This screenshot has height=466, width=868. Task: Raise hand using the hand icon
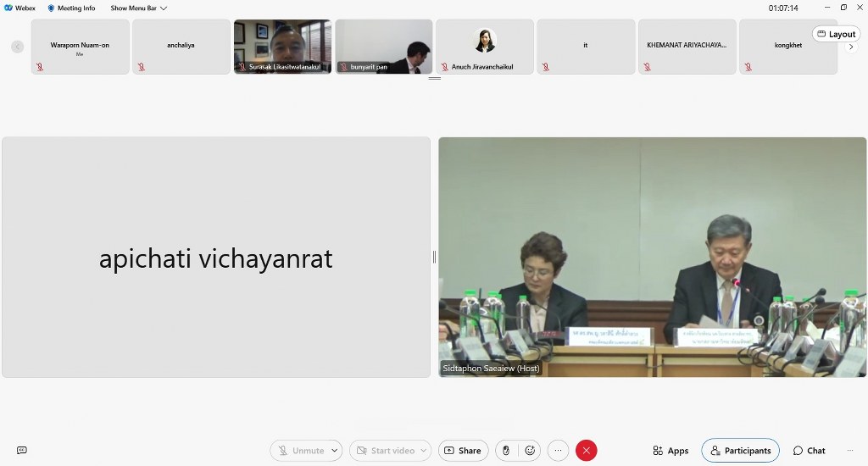tap(506, 451)
